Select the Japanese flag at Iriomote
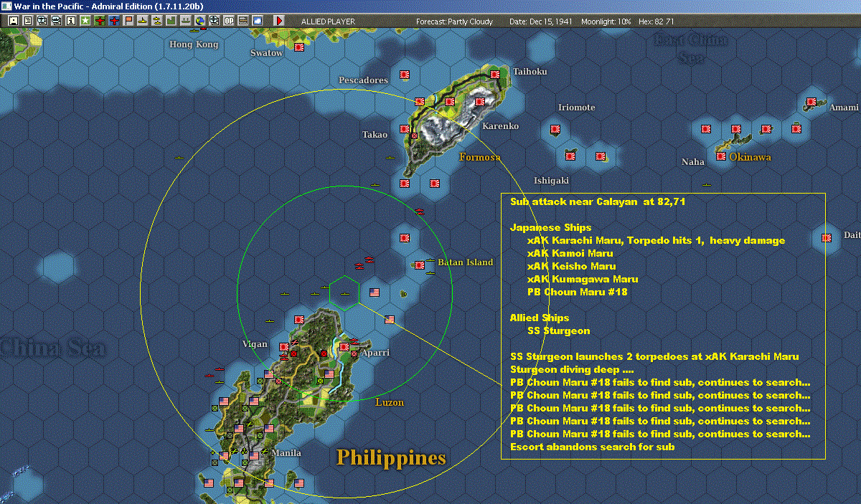Image resolution: width=861 pixels, height=504 pixels. (x=555, y=129)
